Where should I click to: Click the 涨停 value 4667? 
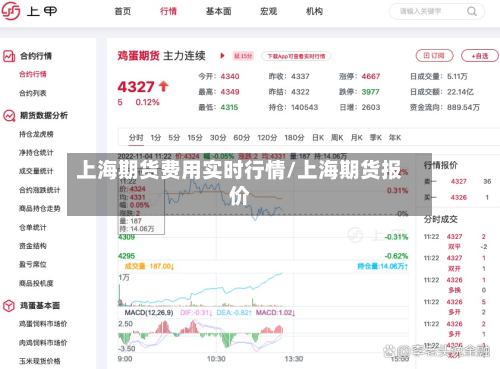click(371, 76)
